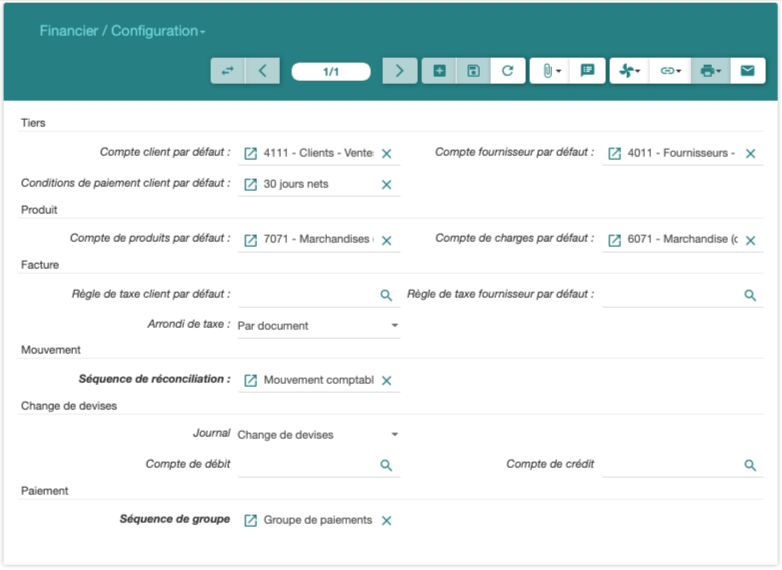The image size is (782, 570).
Task: Open the 6071 - Marchandise account record
Action: point(614,240)
